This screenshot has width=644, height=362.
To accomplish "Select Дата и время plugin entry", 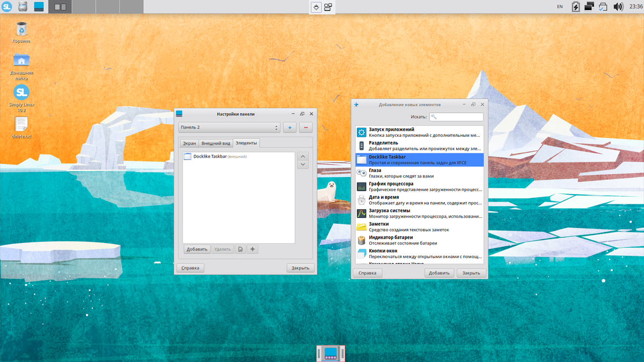I will point(420,200).
